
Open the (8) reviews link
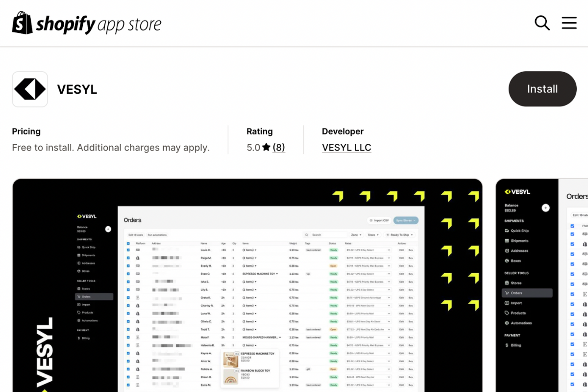click(x=279, y=147)
